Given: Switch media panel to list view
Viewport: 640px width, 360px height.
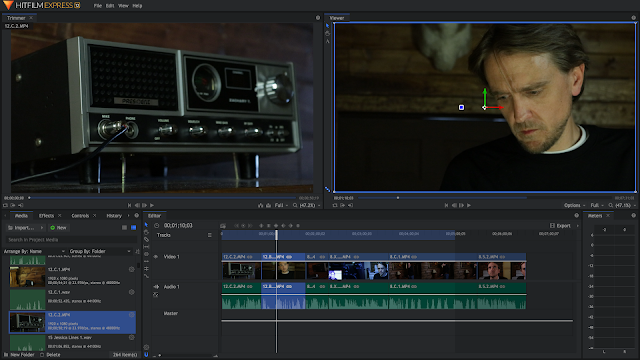Looking at the screenshot, I should click(124, 227).
